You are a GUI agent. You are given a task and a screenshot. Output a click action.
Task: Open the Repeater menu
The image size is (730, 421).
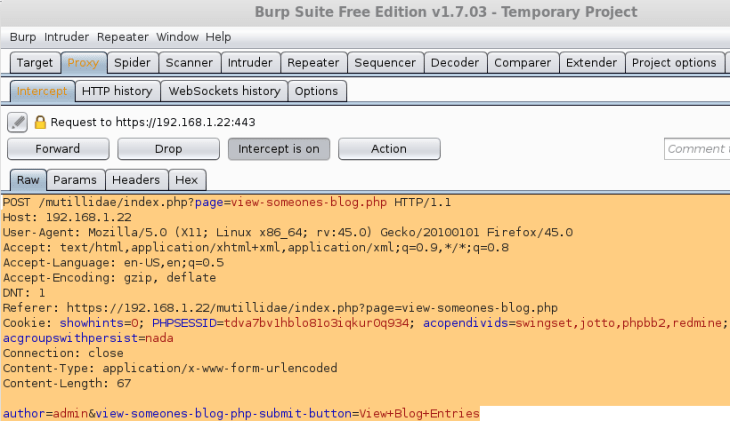[x=122, y=37]
